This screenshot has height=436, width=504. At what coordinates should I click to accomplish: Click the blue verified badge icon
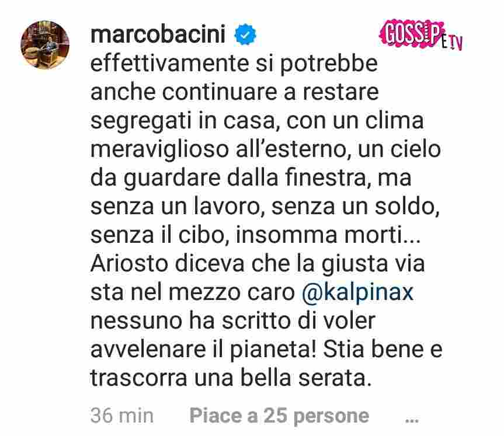point(245,34)
